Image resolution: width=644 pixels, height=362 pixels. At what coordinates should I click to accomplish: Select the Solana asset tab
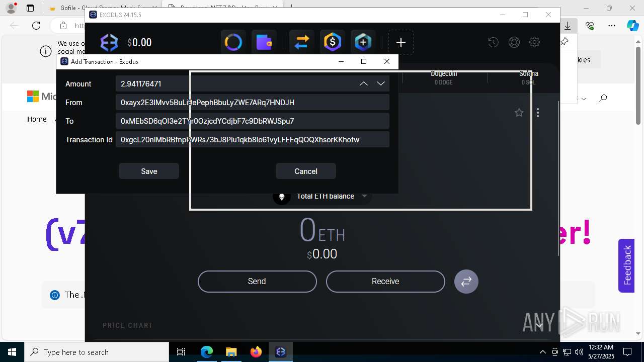(529, 77)
